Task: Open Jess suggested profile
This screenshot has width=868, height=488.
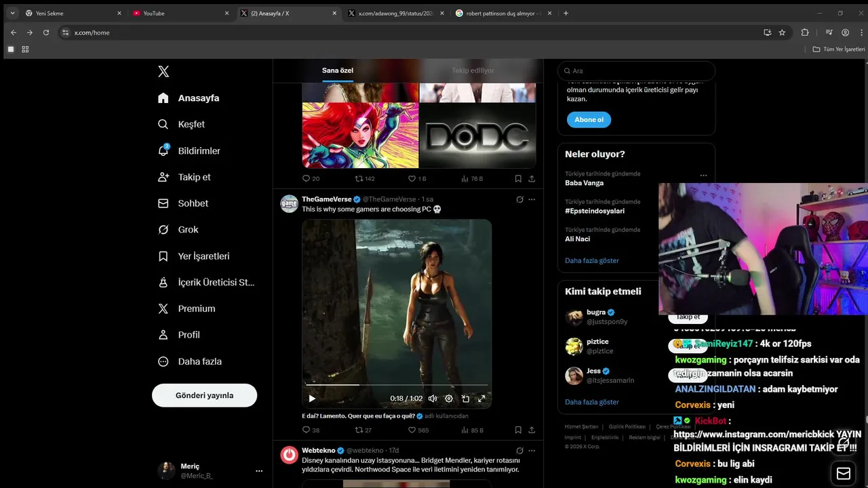Action: [593, 371]
